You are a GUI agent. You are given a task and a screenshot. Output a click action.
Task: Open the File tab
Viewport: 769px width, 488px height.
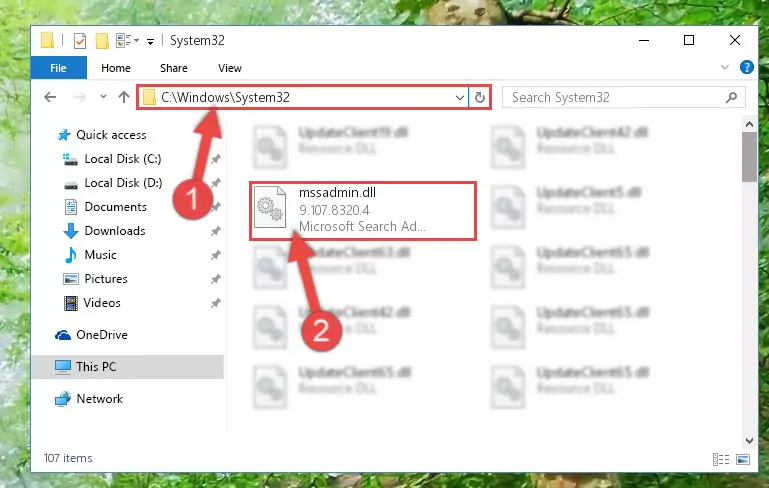pos(58,68)
